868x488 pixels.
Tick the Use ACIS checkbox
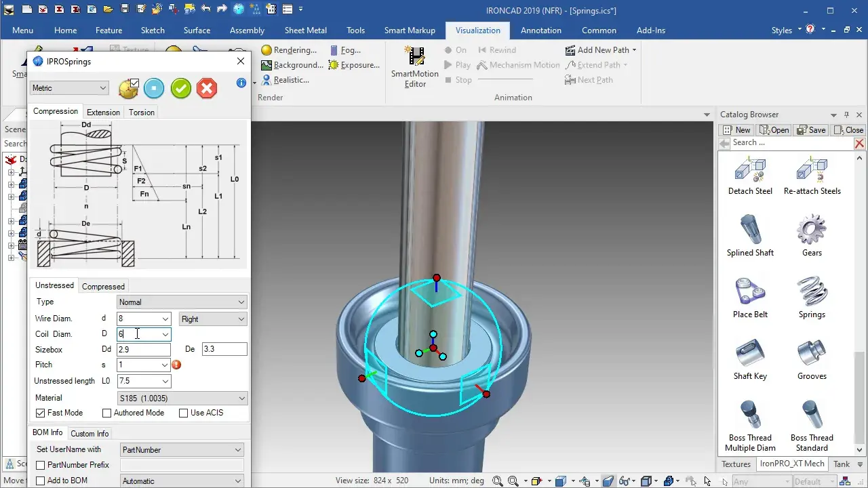click(183, 413)
